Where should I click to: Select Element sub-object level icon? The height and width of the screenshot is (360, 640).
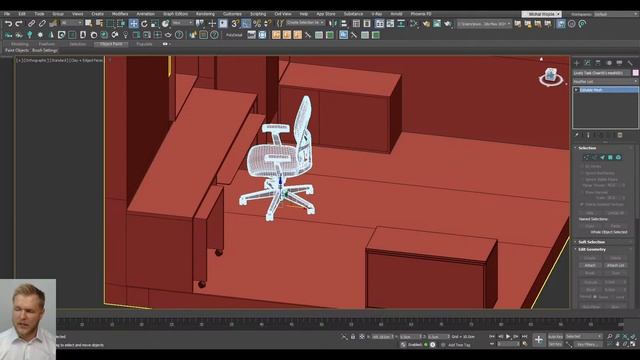click(x=618, y=157)
